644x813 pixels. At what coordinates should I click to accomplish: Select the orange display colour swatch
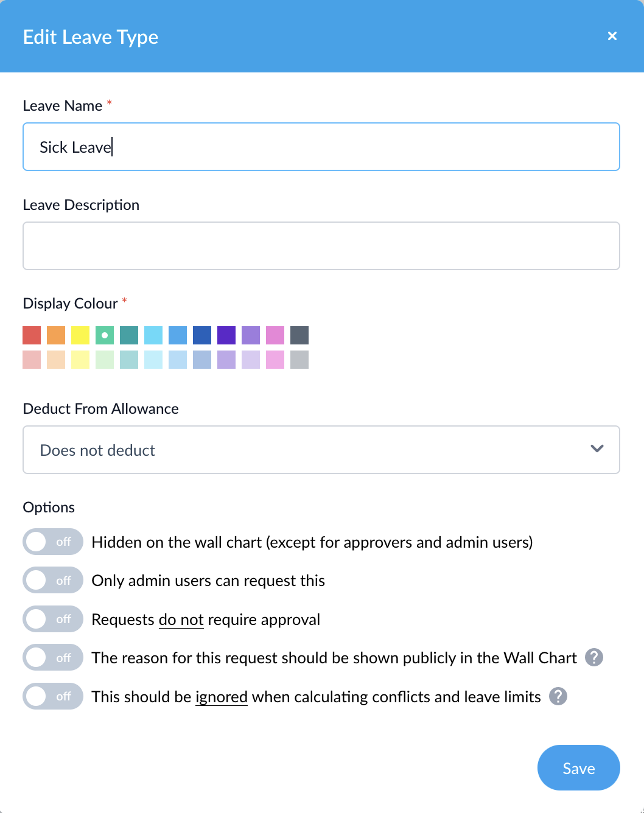[x=56, y=335]
